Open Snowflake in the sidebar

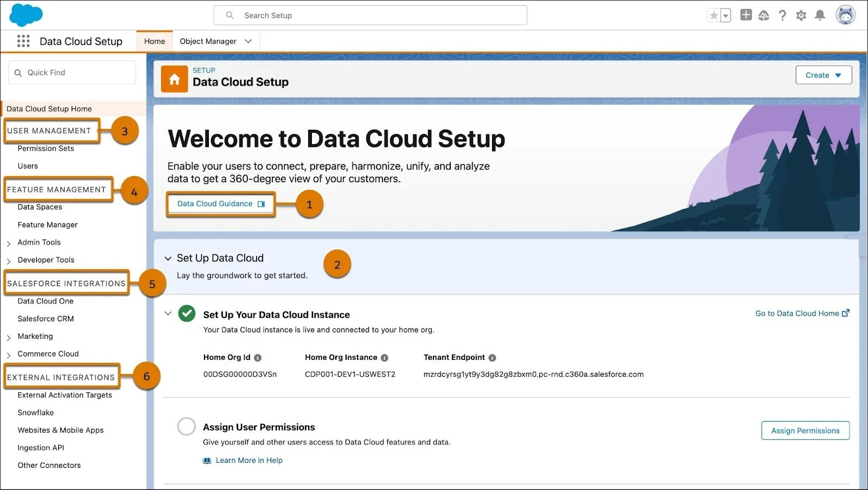(36, 412)
